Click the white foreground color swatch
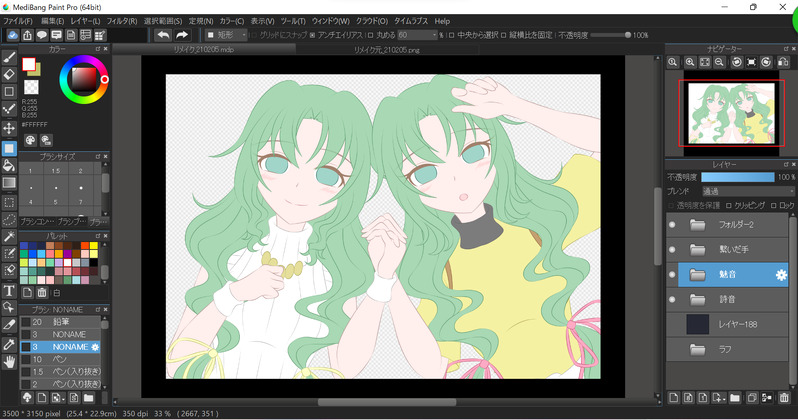Screen dimensions: 798x420 [x=28, y=64]
